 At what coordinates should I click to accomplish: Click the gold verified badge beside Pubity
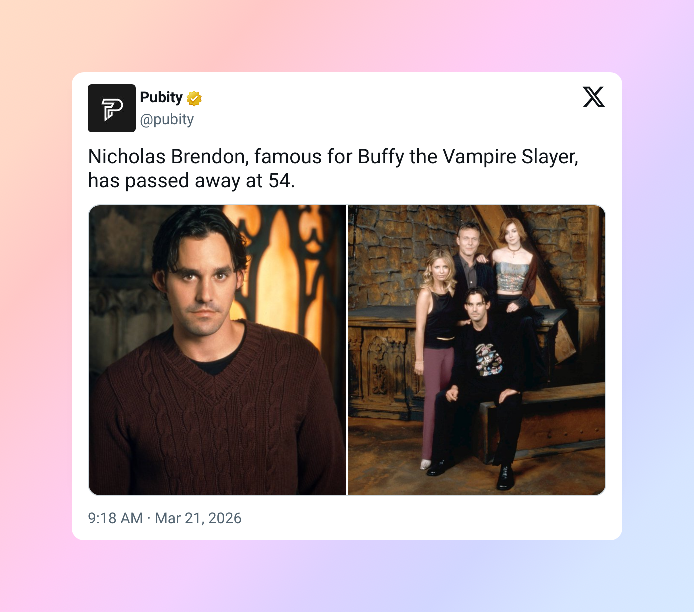coord(194,98)
